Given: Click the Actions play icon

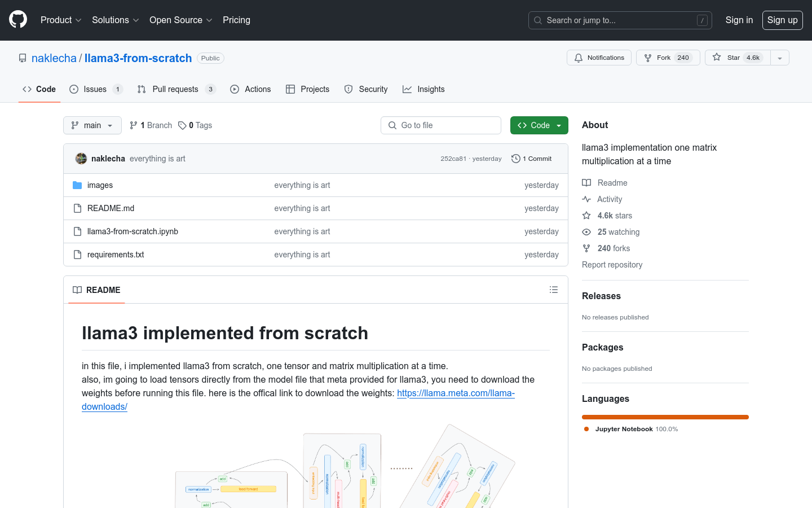Looking at the screenshot, I should pos(235,89).
